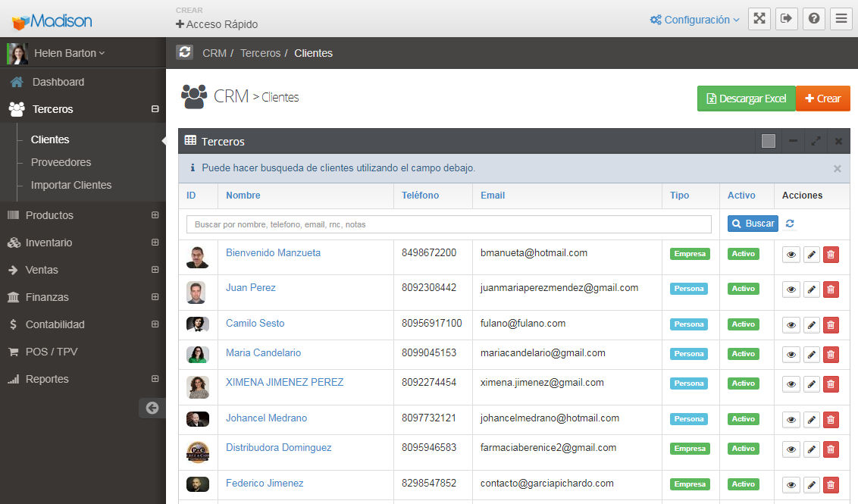Toggle Activo status badge for Johancel Medrano
Screen dimensions: 858x504
[x=743, y=419]
